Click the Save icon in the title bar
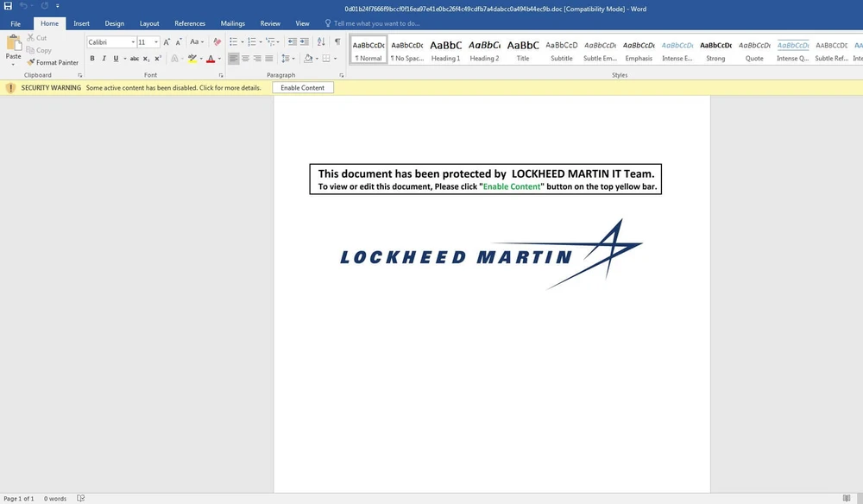Image resolution: width=863 pixels, height=504 pixels. point(8,6)
